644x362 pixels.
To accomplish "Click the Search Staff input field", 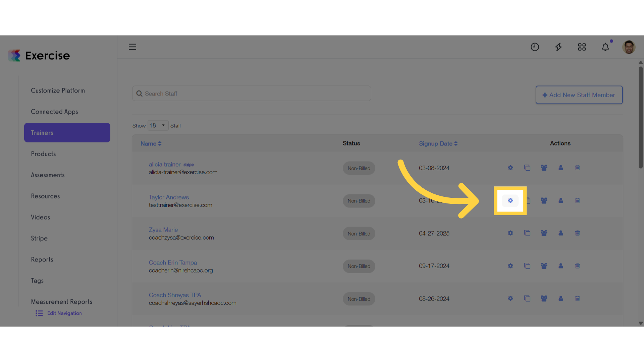I will point(252,94).
